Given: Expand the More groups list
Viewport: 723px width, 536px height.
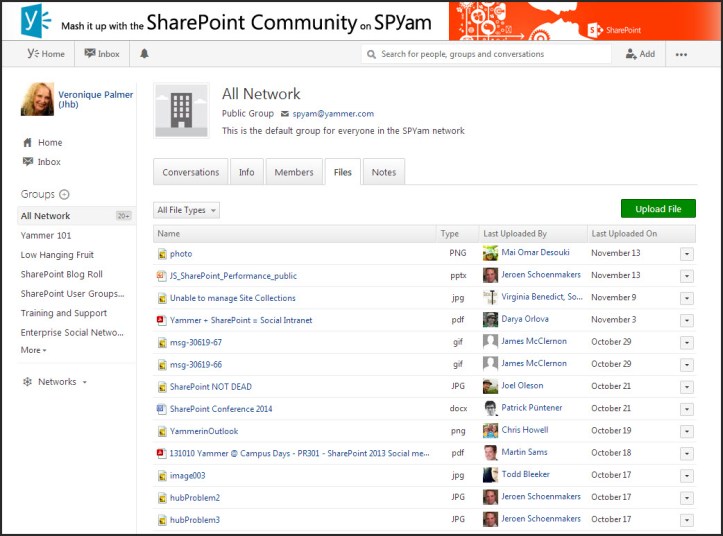Looking at the screenshot, I should click(x=34, y=350).
